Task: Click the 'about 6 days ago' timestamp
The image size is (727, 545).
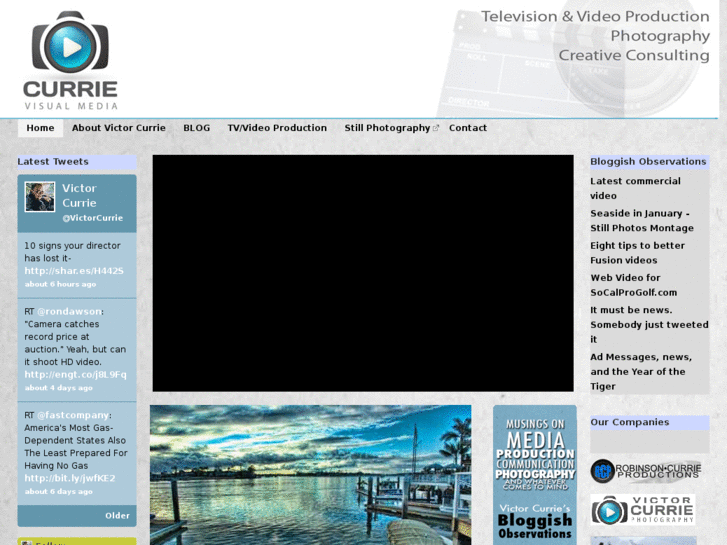Action: click(58, 492)
